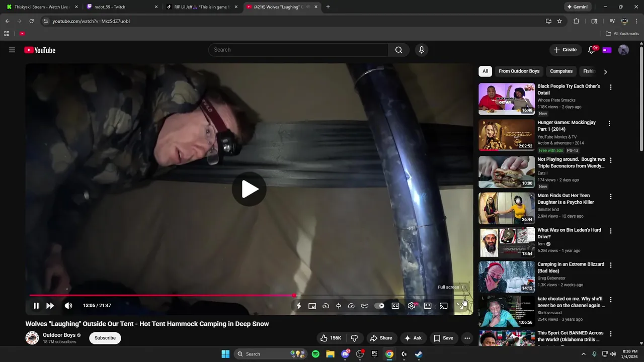Switch to theater mode
Image resolution: width=644 pixels, height=362 pixels.
pos(428,306)
